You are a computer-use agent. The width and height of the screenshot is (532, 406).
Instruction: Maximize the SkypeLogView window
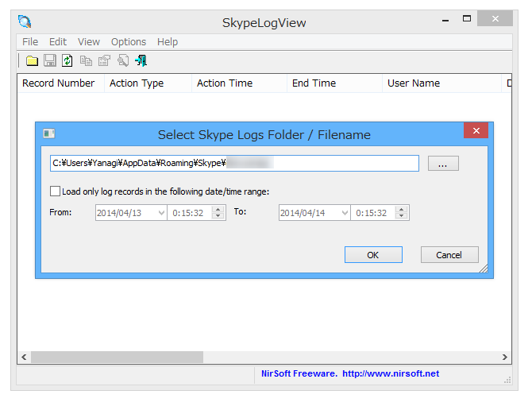467,18
